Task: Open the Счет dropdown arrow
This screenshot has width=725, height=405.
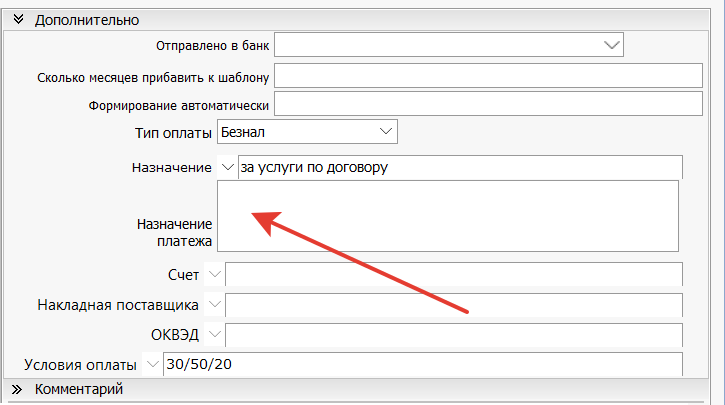Action: 215,274
